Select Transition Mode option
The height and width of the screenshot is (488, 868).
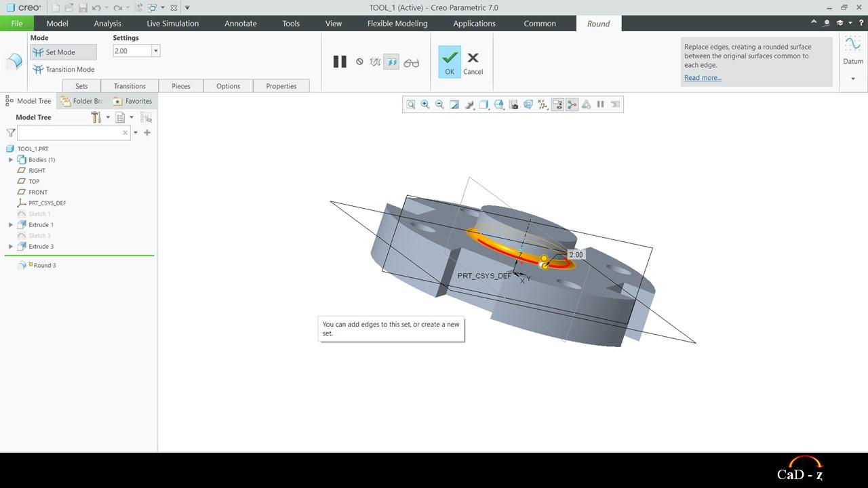[63, 69]
